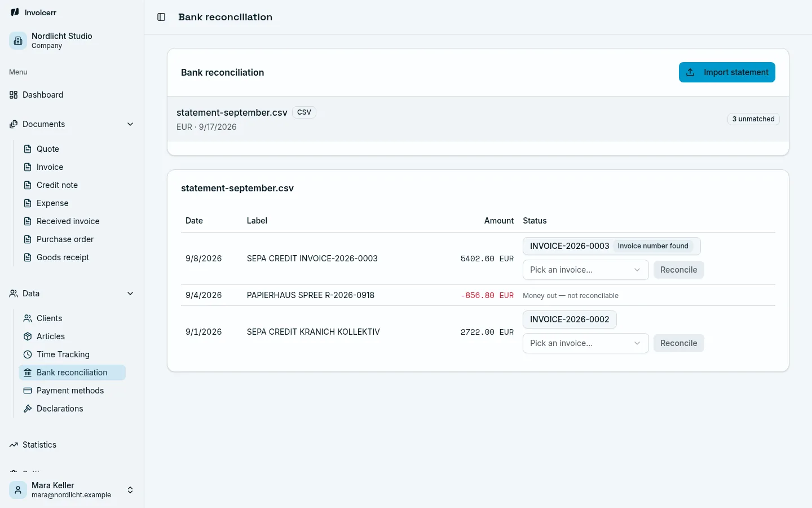Click the Amount column header
The width and height of the screenshot is (812, 508).
coord(499,221)
